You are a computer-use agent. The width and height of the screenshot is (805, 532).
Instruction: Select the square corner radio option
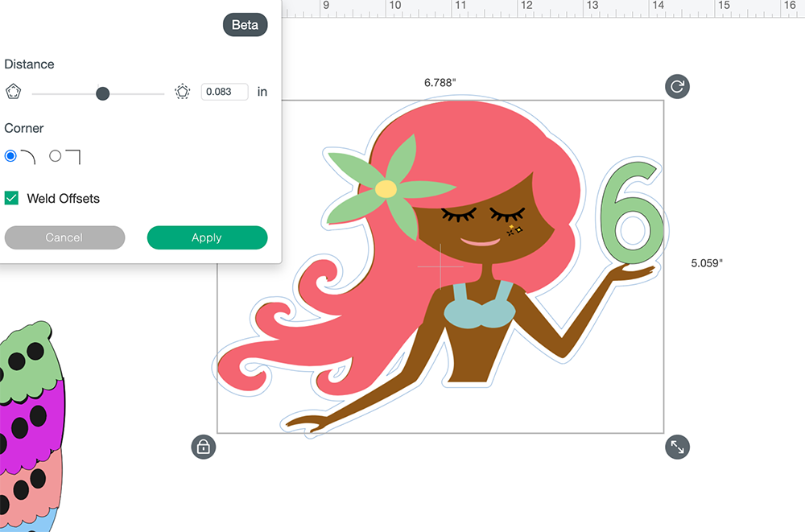coord(56,156)
